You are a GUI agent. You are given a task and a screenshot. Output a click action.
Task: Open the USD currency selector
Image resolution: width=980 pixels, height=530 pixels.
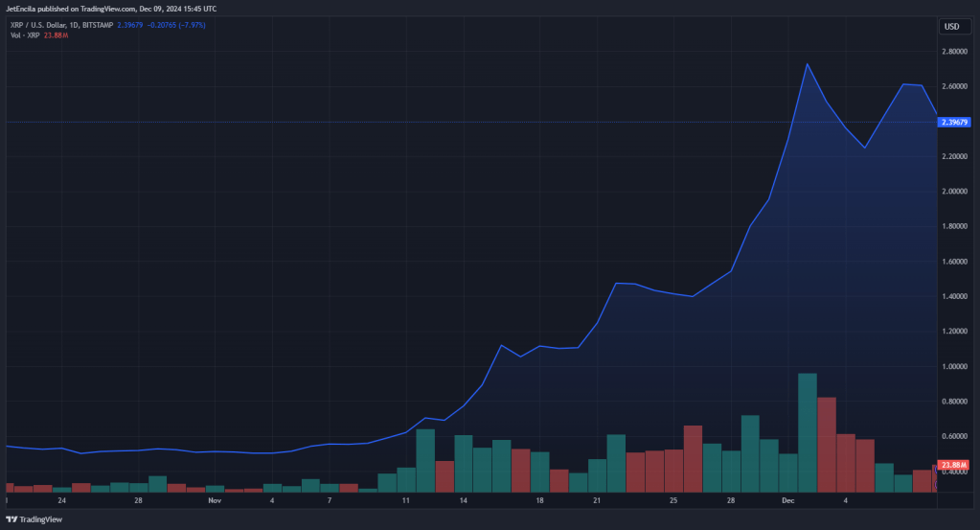click(x=954, y=26)
